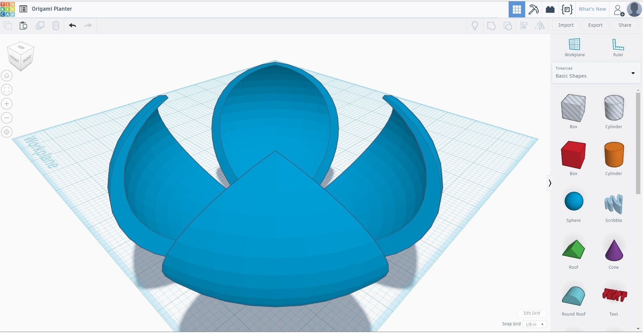Invite collaborators with add-person icon
Image resolution: width=644 pixels, height=333 pixels.
pyautogui.click(x=619, y=10)
